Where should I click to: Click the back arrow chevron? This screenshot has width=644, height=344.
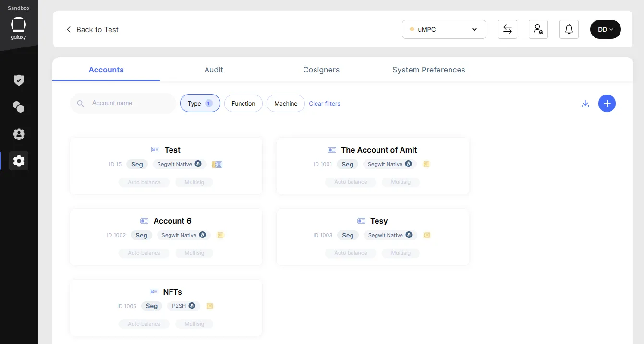68,29
